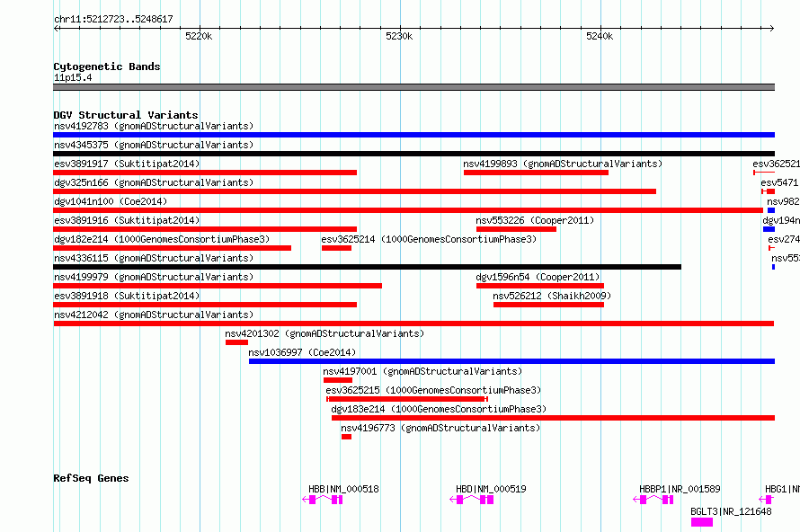The width and height of the screenshot is (800, 532).
Task: Click the HBD|NM_000519 gene label
Action: [491, 489]
